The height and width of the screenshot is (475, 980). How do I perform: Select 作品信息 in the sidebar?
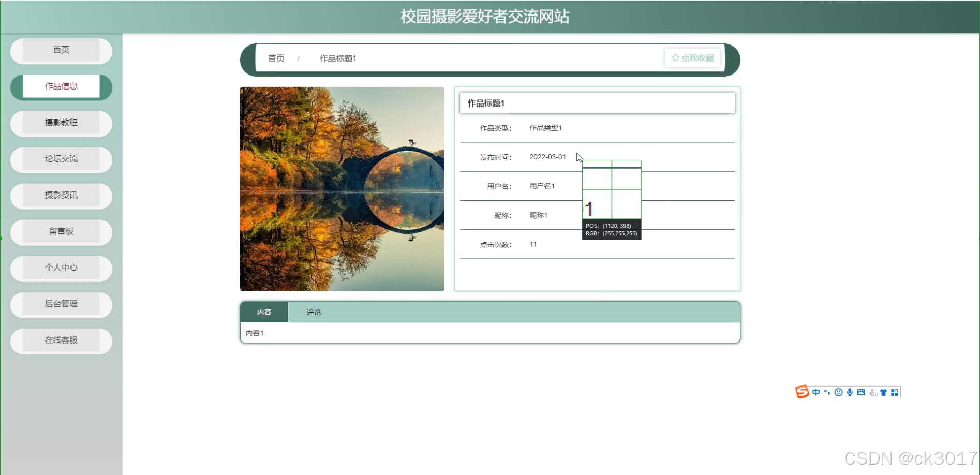tap(61, 86)
